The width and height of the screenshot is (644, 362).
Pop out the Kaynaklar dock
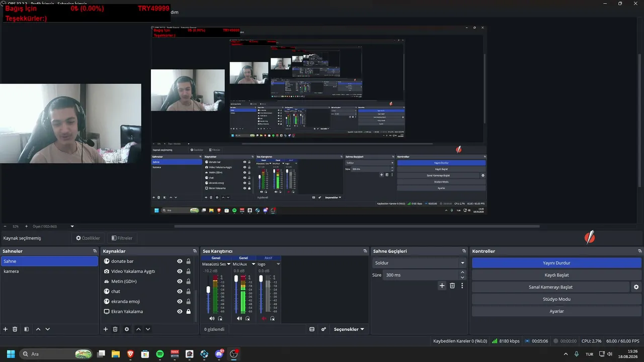[195, 251]
